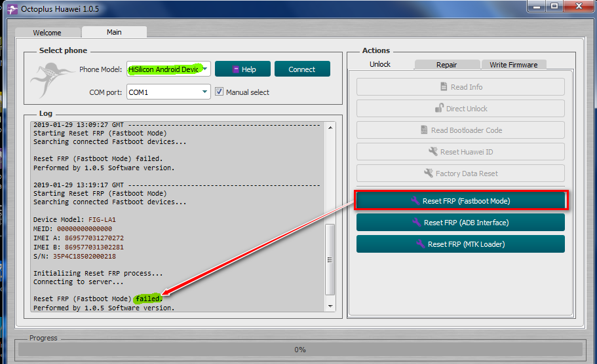Screen dimensions: 597x364
Task: Run Reset FRP (Fastboot Mode)
Action: (461, 200)
